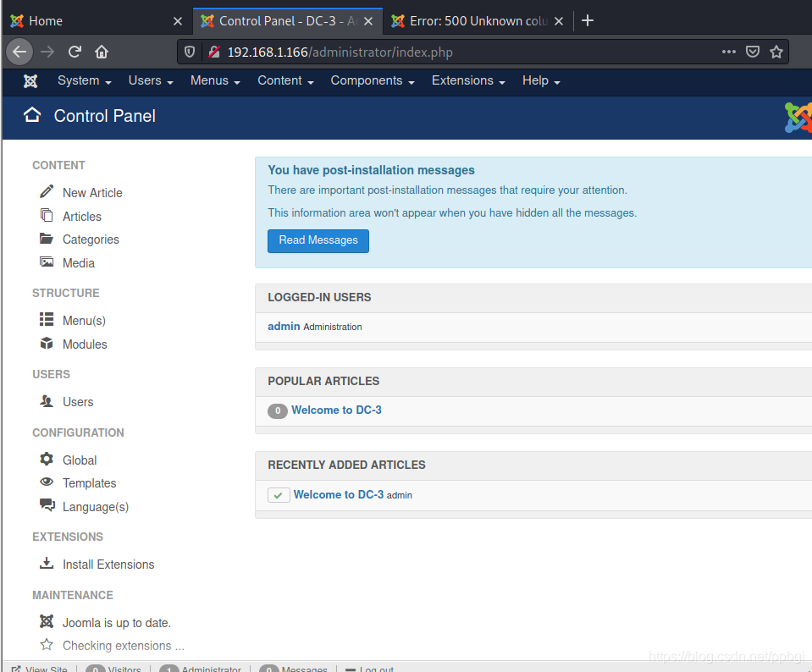812x672 pixels.
Task: Click the Modules cube icon
Action: (x=47, y=344)
